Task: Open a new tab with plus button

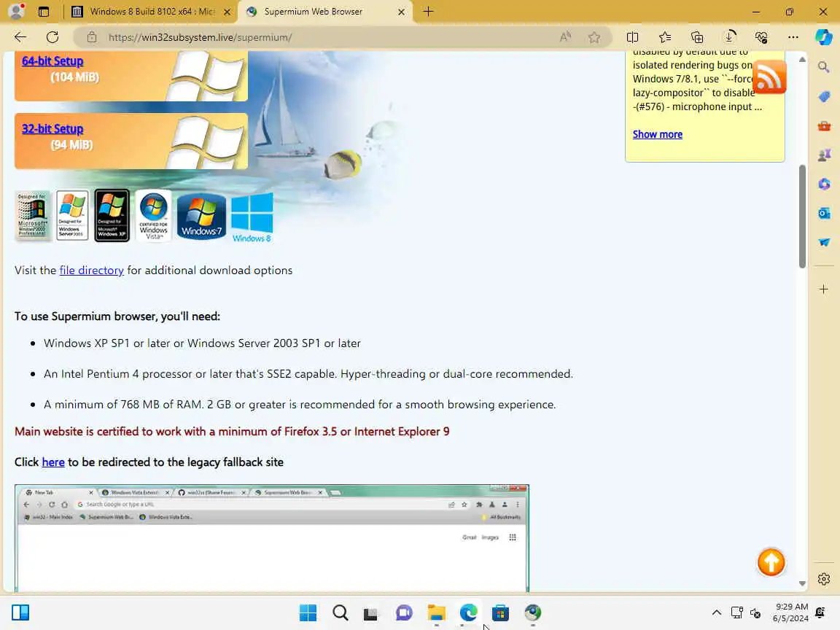Action: 428,11
